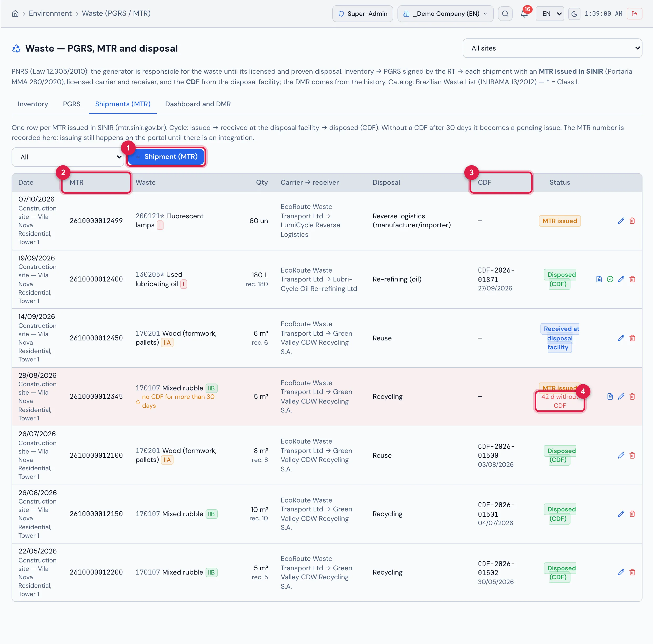
Task: Edit shipment 2610000012400 with pencil icon
Action: point(621,279)
